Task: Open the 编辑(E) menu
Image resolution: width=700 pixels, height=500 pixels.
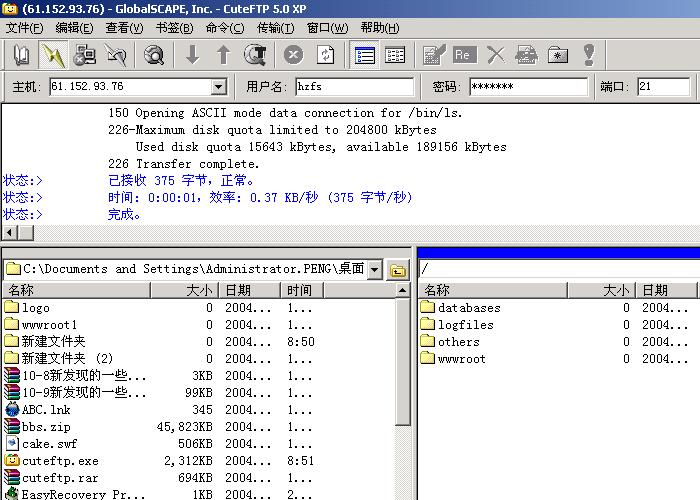Action: 75,28
